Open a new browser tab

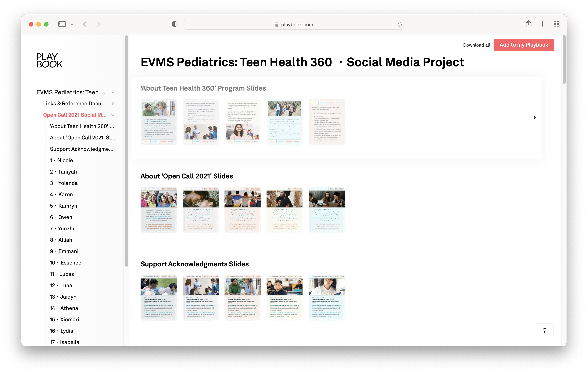[x=542, y=24]
